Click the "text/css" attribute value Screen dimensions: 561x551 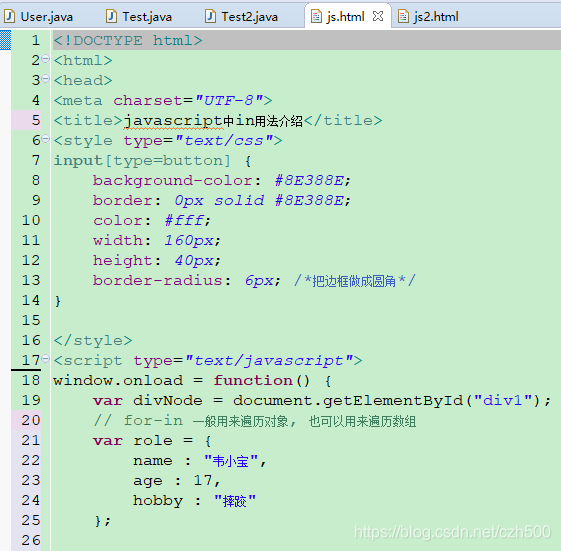click(225, 141)
